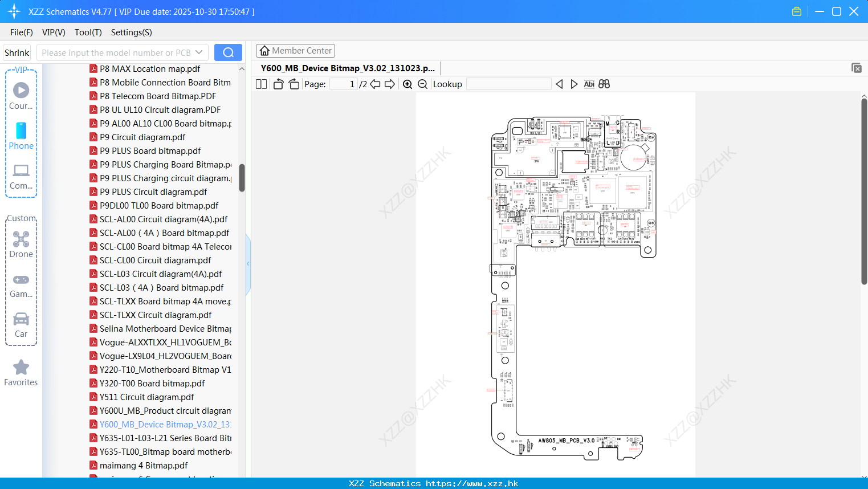Open Selina Motherboard Device Bitmap file
This screenshot has width=868, height=489.
(165, 329)
